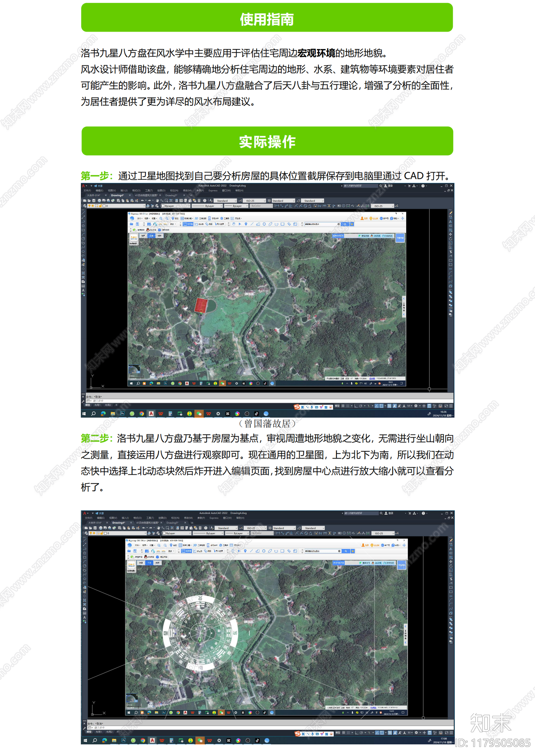Image resolution: width=535 pixels, height=756 pixels.
Task: Click customization menu icon in step-one status bar
Action: click(x=451, y=406)
